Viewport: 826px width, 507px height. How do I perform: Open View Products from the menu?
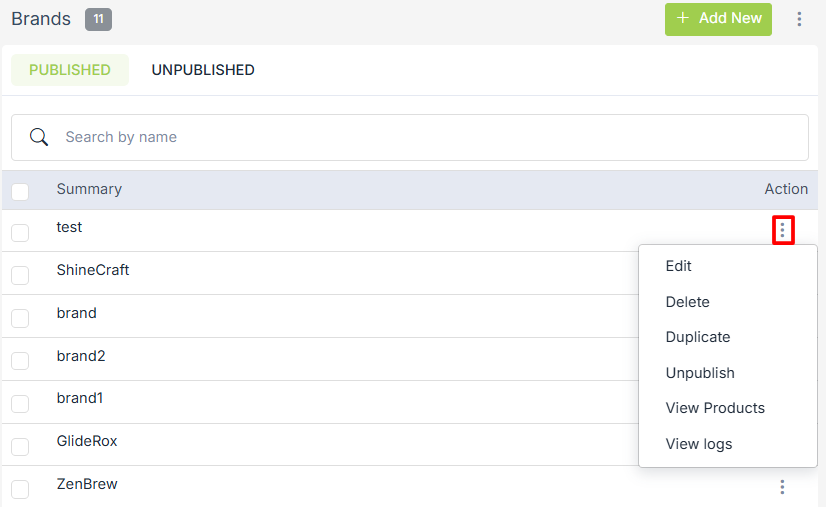pos(715,408)
